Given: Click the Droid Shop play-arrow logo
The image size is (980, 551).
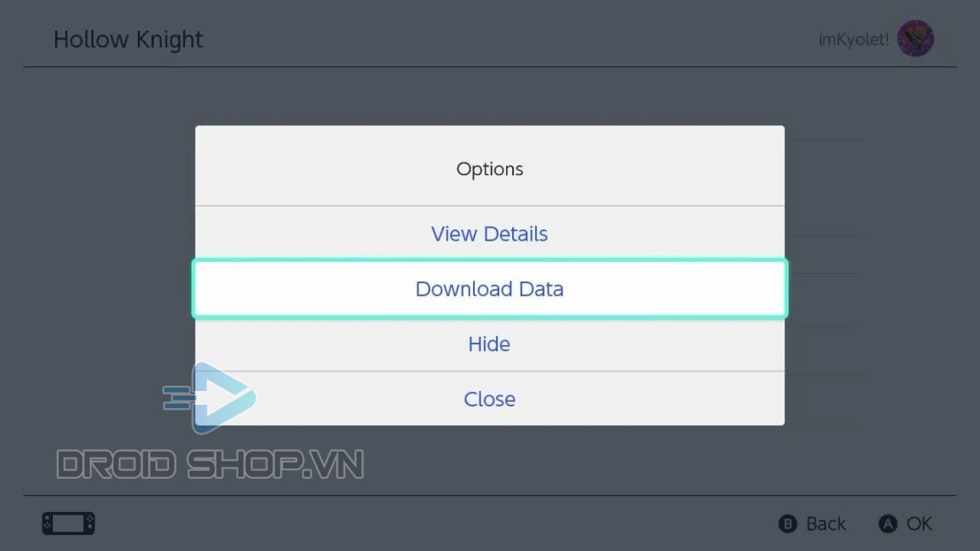Looking at the screenshot, I should (x=209, y=397).
